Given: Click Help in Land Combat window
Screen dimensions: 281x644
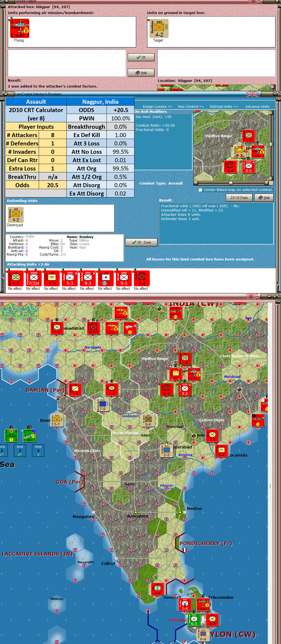Looking at the screenshot, I should coord(264,198).
